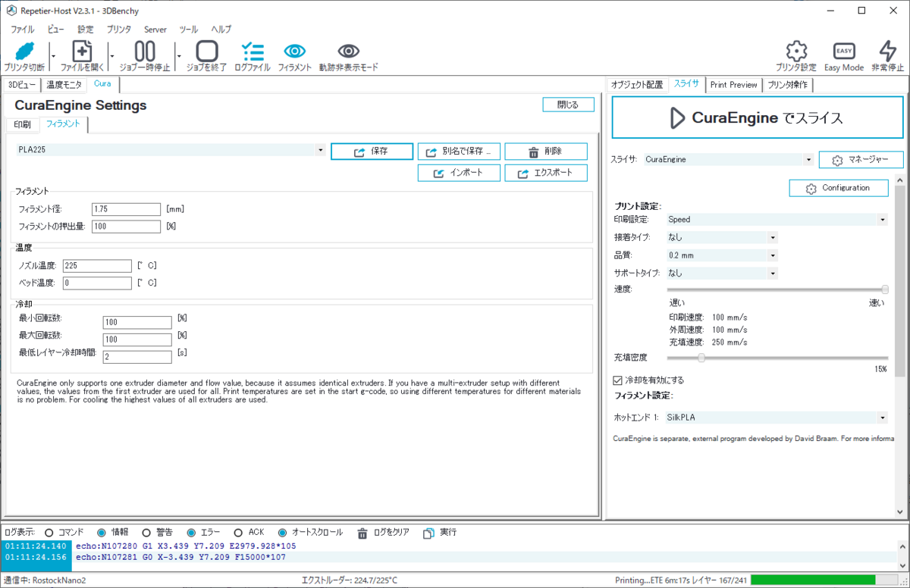Click the ノズル温度 input field

(97, 266)
